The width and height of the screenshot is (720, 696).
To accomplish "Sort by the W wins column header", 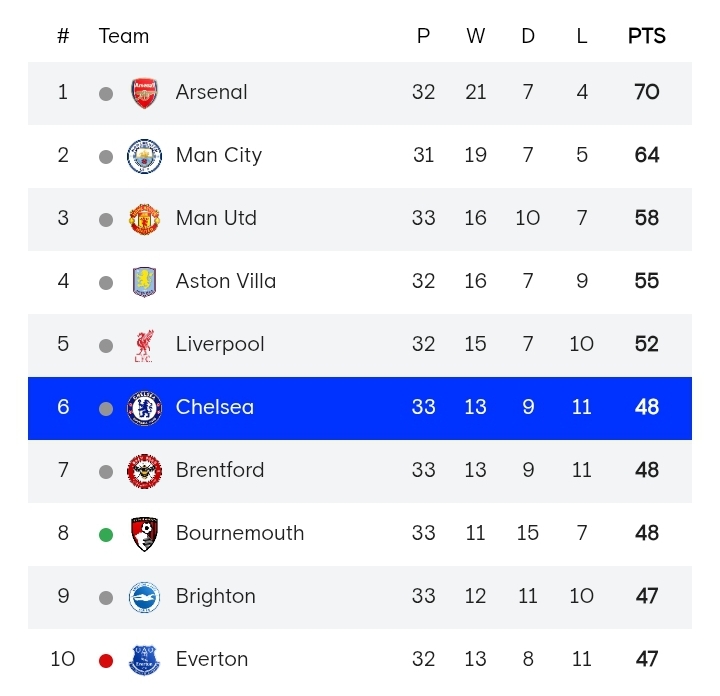I will pos(475,36).
